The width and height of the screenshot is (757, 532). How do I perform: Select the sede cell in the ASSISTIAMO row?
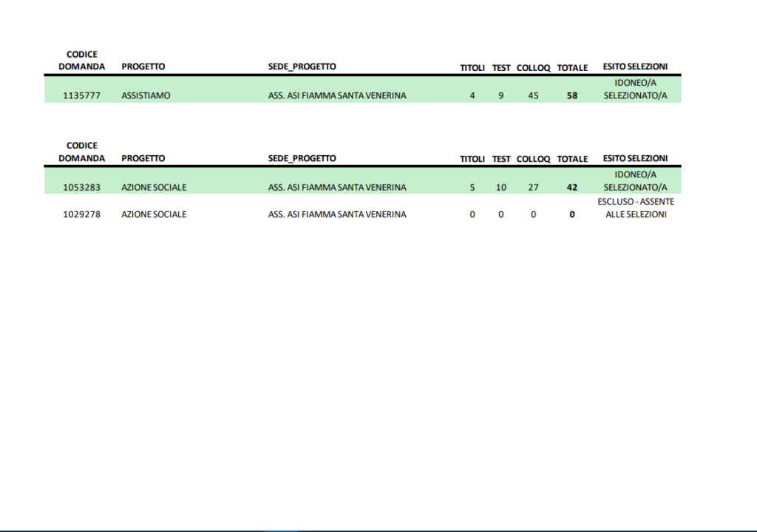click(x=336, y=95)
